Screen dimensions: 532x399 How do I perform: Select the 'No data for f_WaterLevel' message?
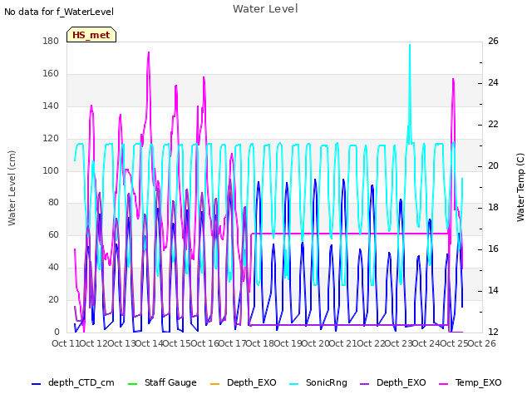point(59,12)
